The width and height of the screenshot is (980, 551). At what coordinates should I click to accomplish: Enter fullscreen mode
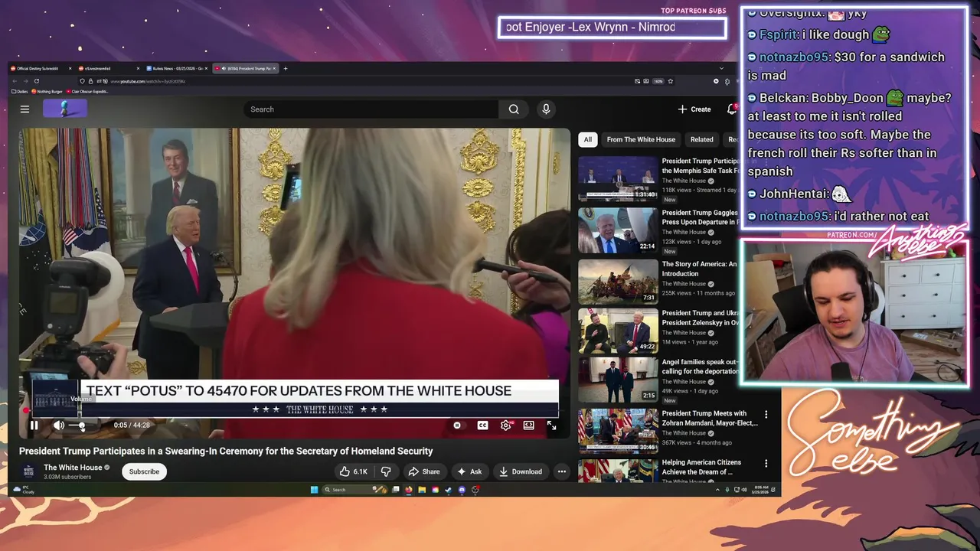(x=551, y=425)
